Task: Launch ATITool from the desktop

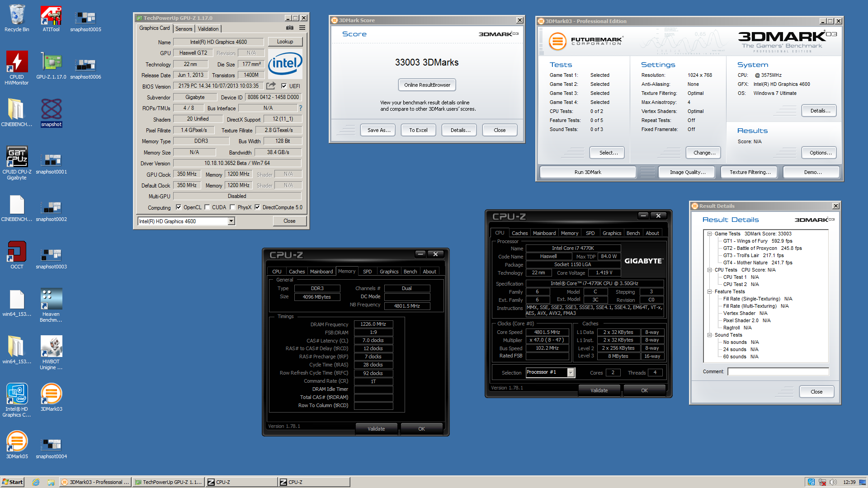Action: 51,18
